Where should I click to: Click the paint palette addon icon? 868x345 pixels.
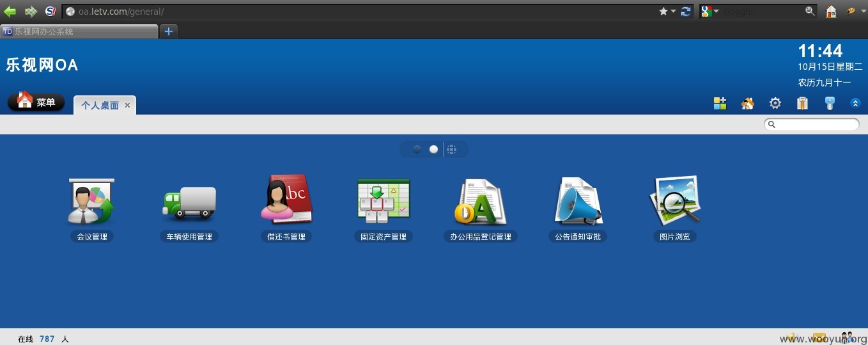851,11
